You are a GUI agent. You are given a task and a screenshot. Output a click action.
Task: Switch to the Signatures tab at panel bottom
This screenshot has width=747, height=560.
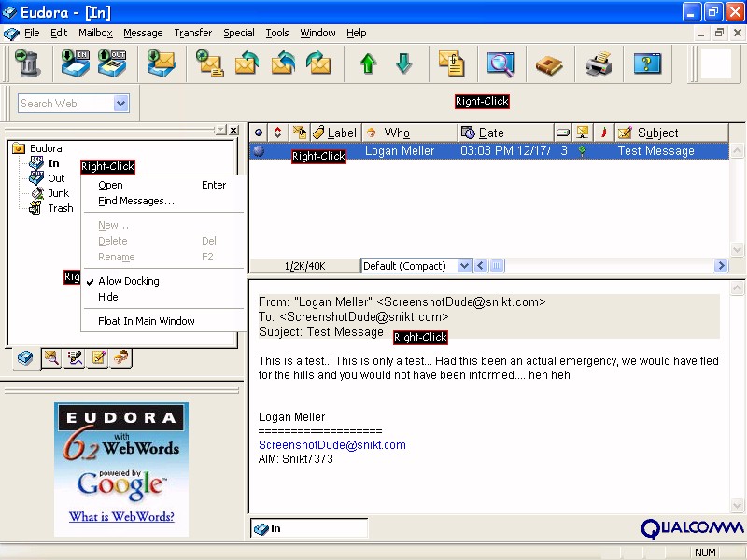click(x=75, y=357)
